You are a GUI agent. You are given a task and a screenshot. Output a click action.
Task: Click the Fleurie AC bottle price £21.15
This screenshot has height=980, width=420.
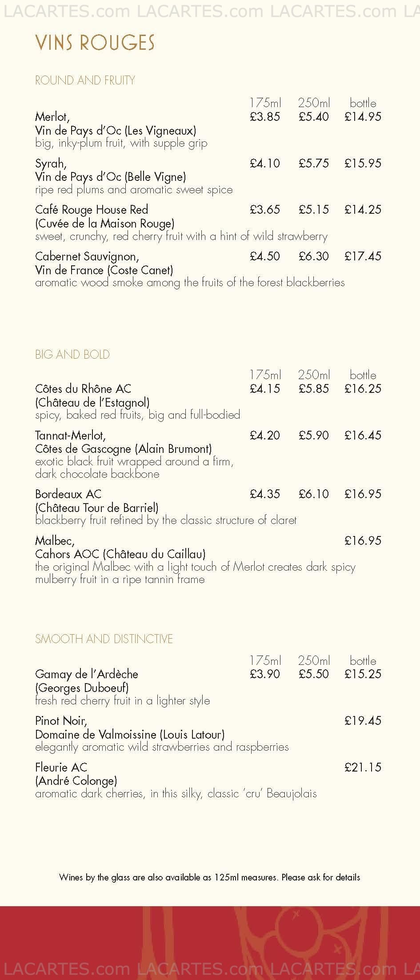point(363,767)
